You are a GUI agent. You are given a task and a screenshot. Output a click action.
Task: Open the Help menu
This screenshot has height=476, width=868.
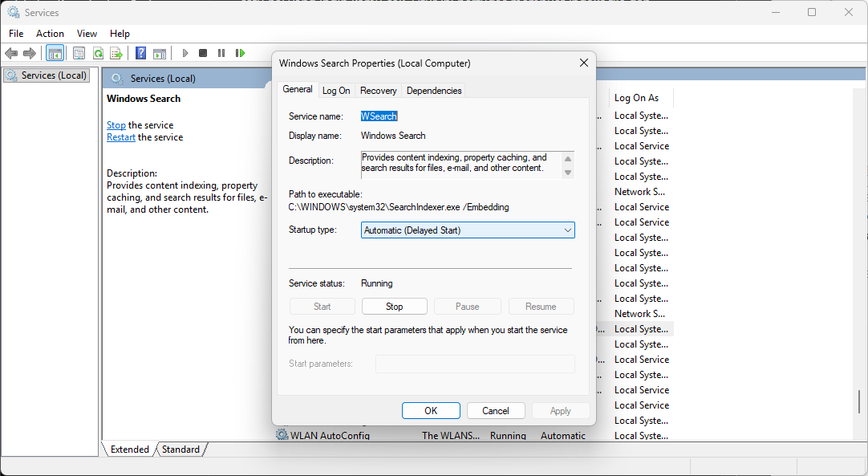tap(120, 33)
